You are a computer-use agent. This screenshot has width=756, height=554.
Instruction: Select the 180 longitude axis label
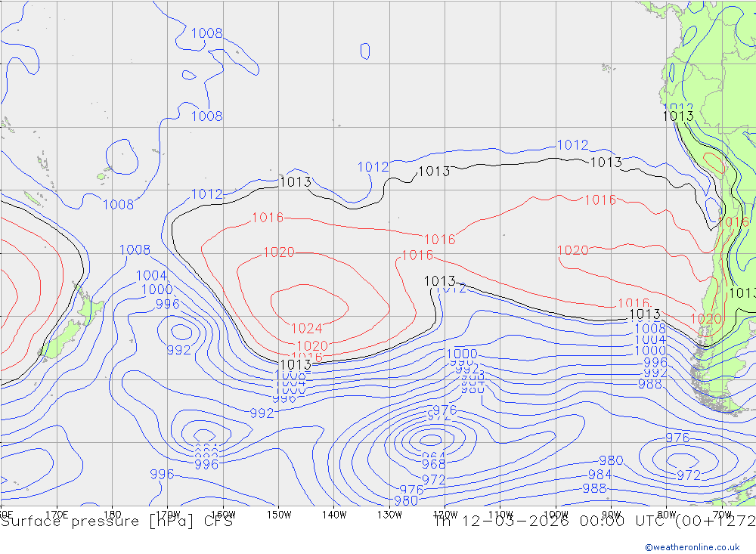[x=113, y=515]
